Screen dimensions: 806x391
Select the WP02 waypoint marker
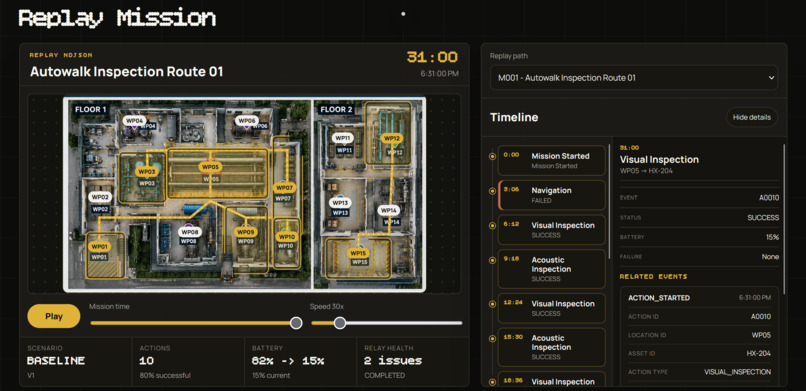click(x=99, y=197)
